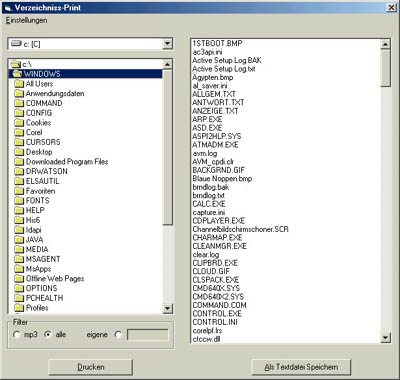The height and width of the screenshot is (380, 400).
Task: Select file CDPLAYER.EXE
Action: pyautogui.click(x=219, y=221)
